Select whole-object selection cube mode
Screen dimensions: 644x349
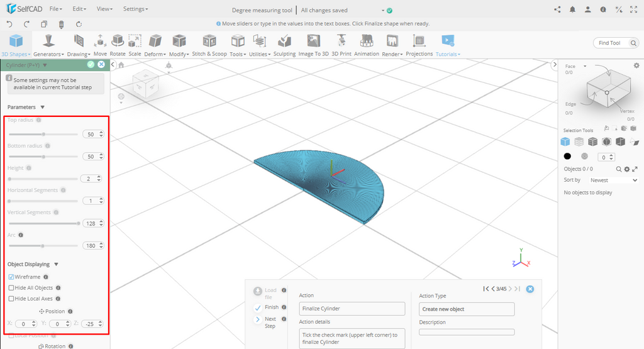click(565, 141)
